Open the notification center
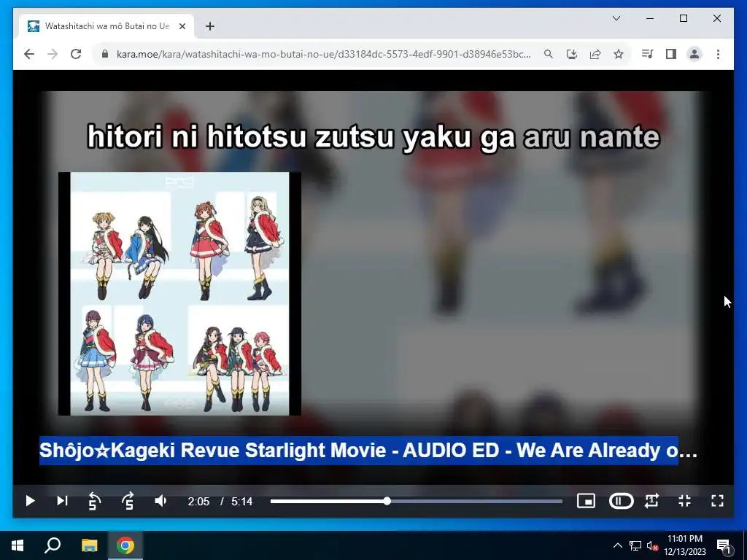 click(x=724, y=545)
